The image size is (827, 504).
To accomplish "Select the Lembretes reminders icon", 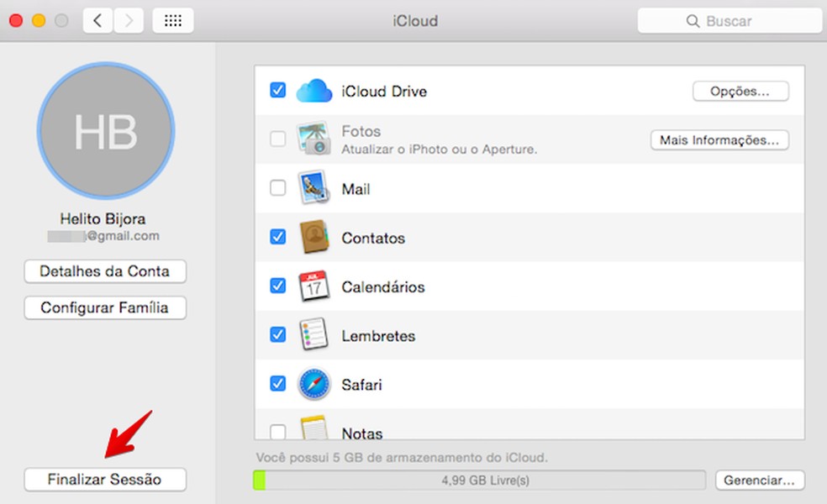I will [x=313, y=334].
